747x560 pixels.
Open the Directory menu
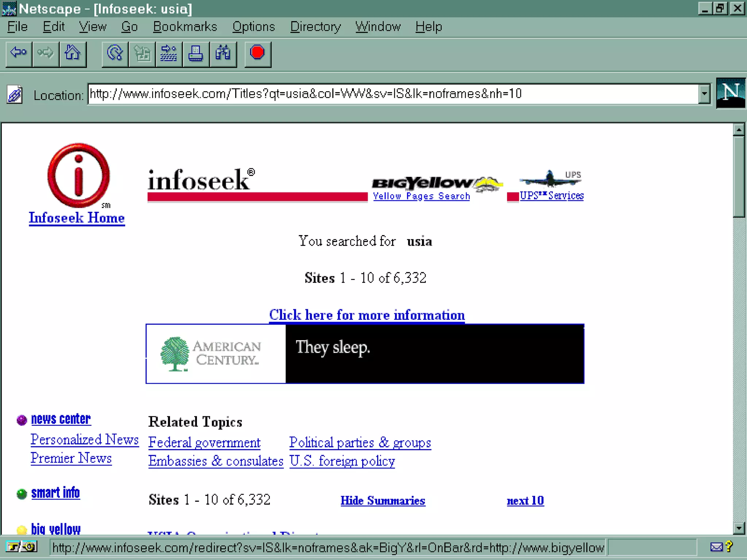click(315, 27)
